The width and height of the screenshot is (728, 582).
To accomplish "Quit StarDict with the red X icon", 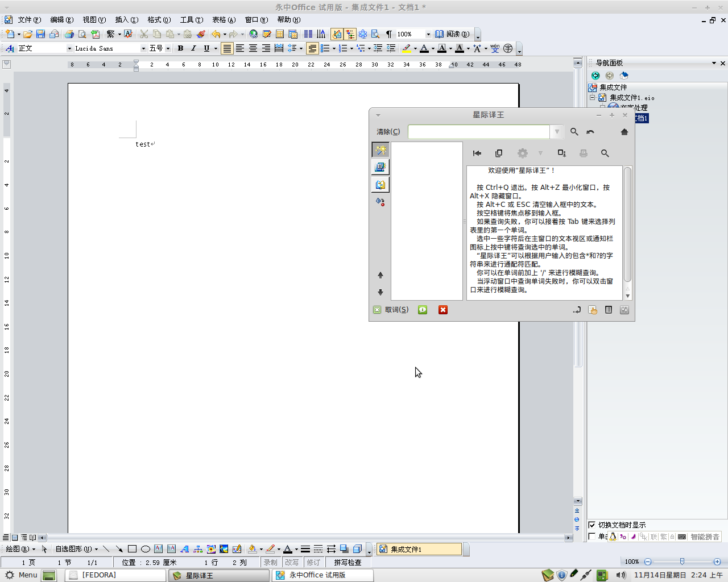I will pyautogui.click(x=443, y=310).
